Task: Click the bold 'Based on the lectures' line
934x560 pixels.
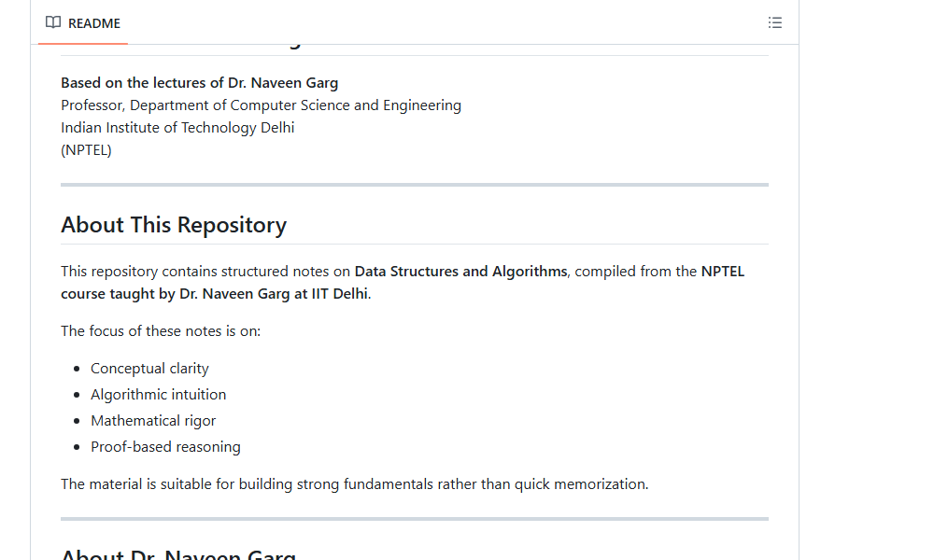Action: tap(199, 83)
